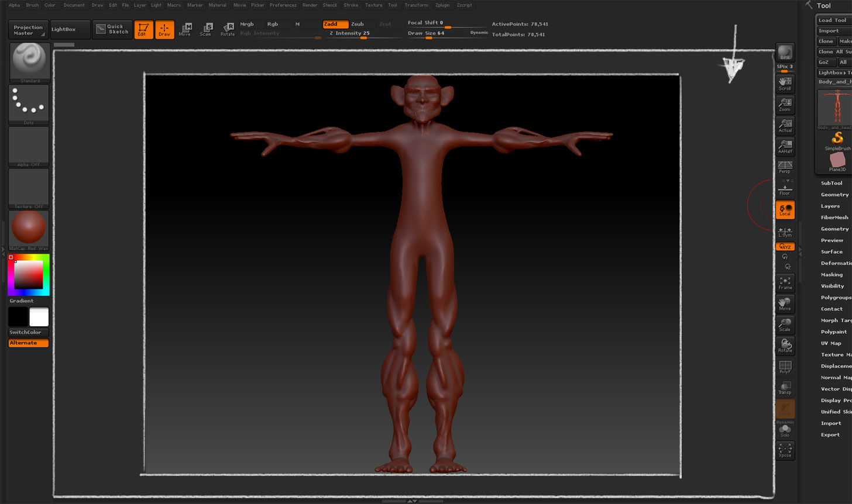Open the Brush menu
The height and width of the screenshot is (504, 852).
pos(33,5)
